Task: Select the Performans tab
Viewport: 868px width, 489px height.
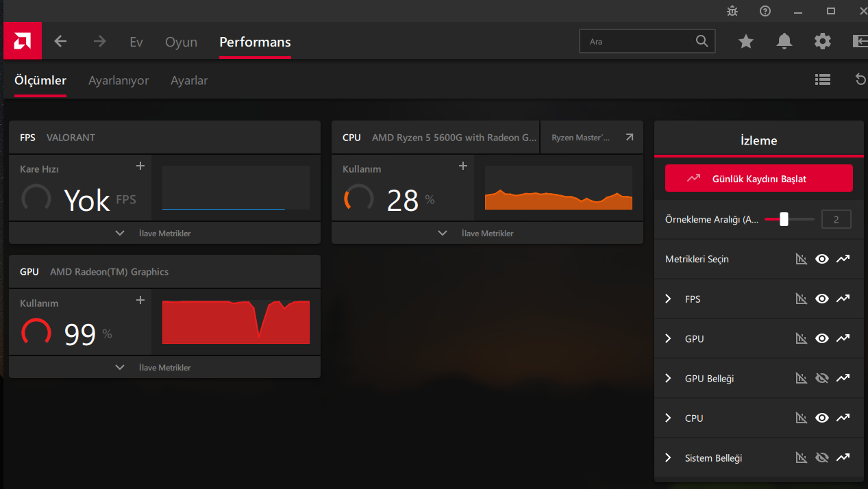Action: [x=255, y=42]
